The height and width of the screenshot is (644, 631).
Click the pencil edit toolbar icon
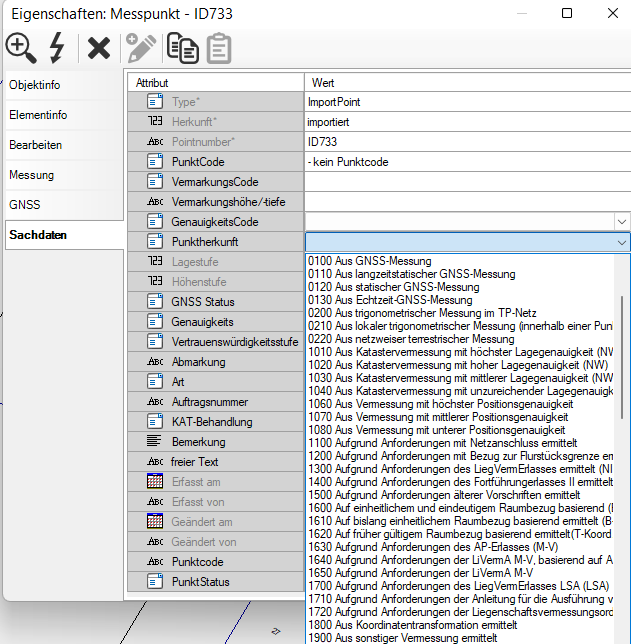(140, 47)
